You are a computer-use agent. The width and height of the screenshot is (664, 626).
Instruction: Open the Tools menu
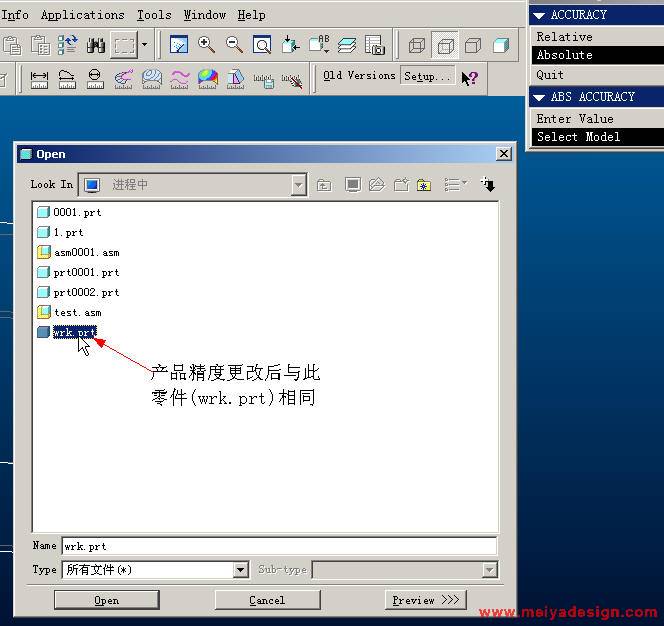153,15
